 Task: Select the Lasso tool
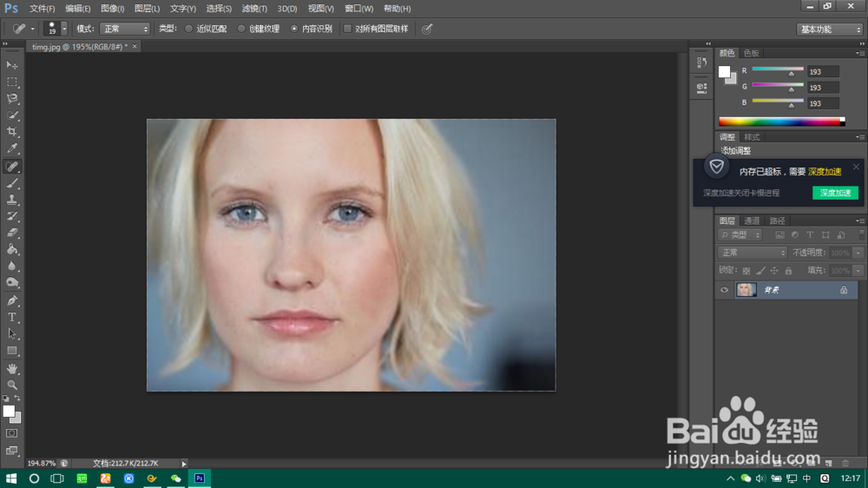tap(11, 99)
